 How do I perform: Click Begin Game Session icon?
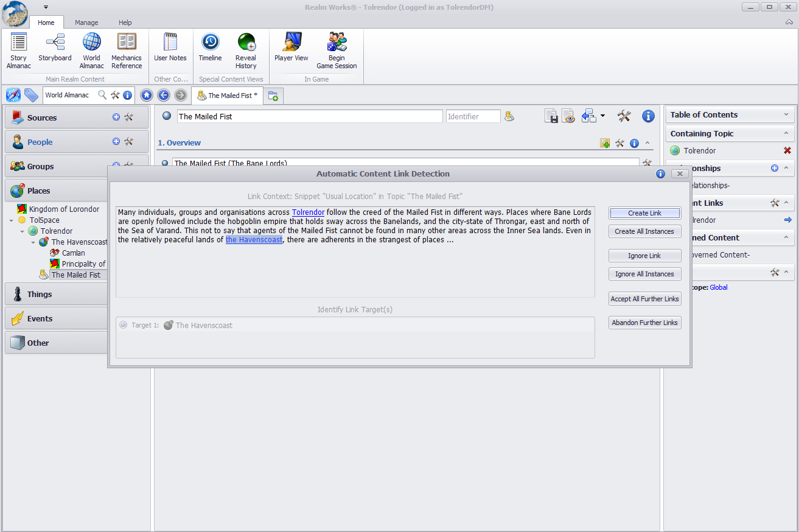click(337, 51)
